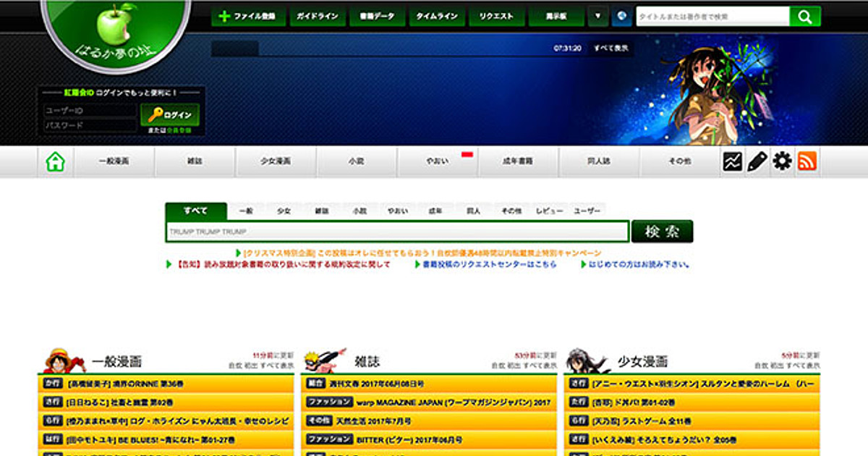
Task: Open settings via the gear icon
Action: [x=782, y=161]
